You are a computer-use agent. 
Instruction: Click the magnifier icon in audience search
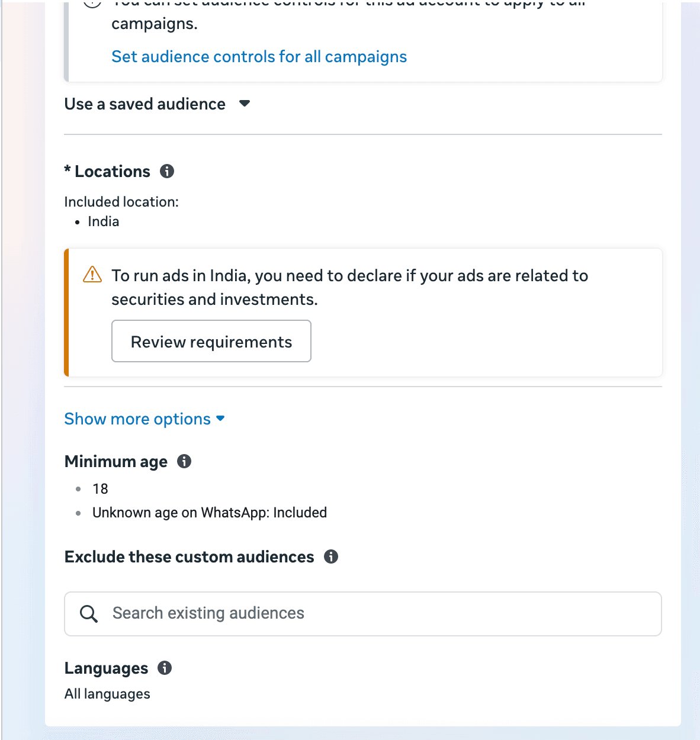[89, 614]
